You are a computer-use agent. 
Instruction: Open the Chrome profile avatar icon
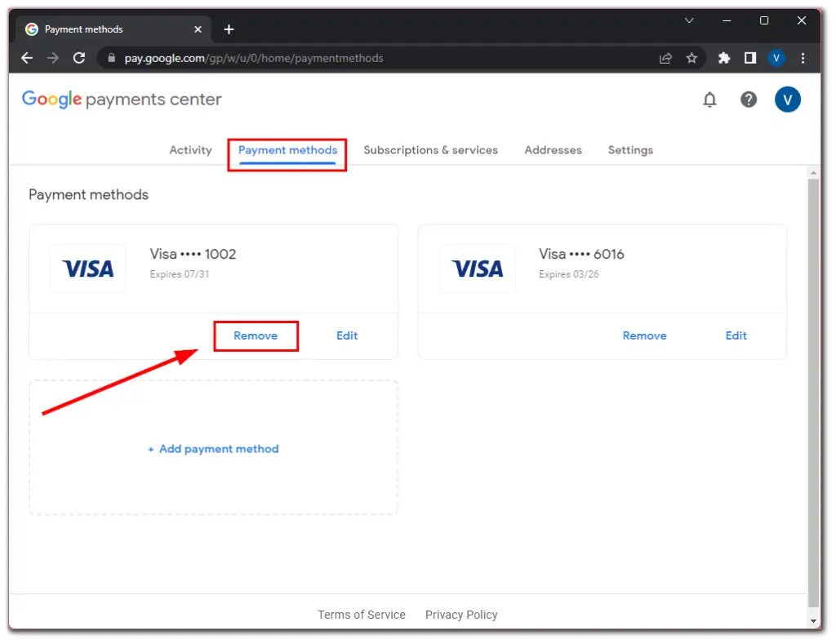coord(776,58)
